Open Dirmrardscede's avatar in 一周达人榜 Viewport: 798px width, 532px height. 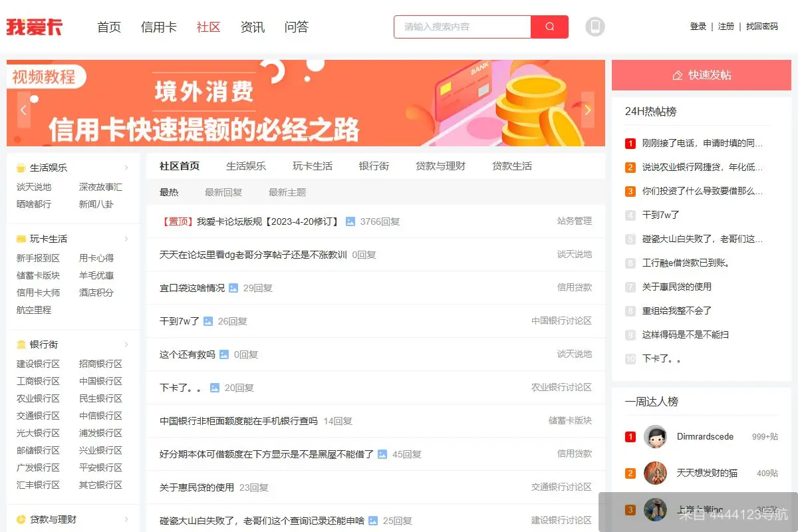[x=655, y=436]
